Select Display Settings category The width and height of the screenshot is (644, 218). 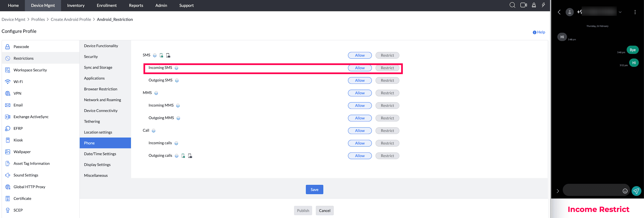pos(105,165)
